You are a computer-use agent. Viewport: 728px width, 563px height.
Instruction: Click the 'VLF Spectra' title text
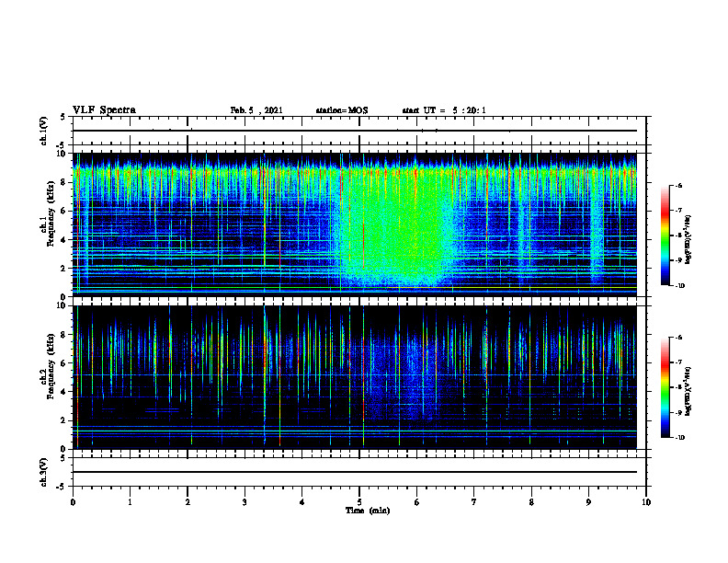pos(104,110)
